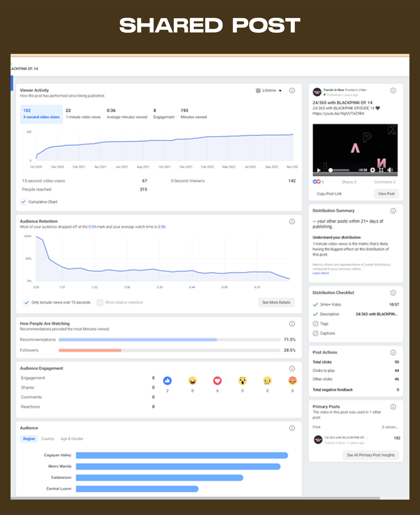420x515 pixels.
Task: Open Audience Retention info icon
Action: [292, 221]
